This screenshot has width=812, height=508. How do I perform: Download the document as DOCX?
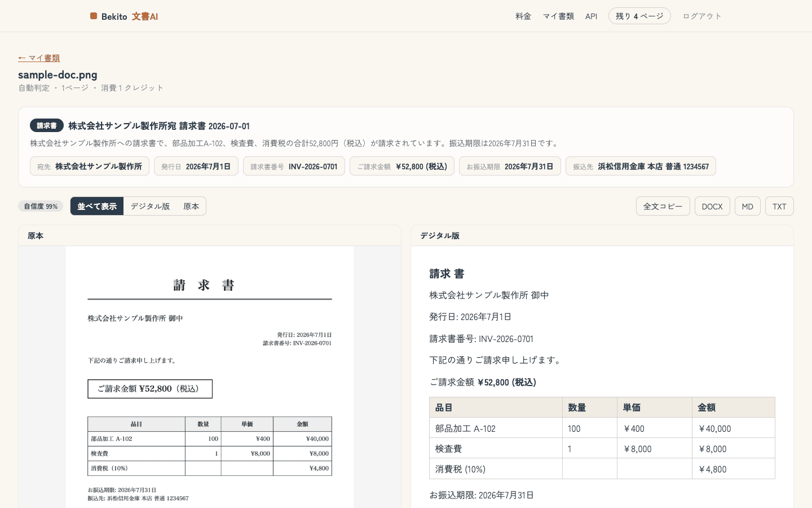[712, 206]
